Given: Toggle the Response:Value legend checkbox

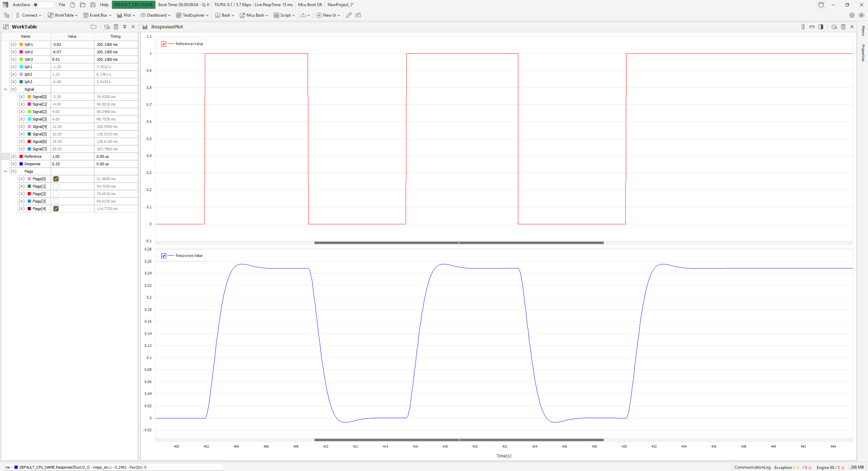Looking at the screenshot, I should coord(164,256).
